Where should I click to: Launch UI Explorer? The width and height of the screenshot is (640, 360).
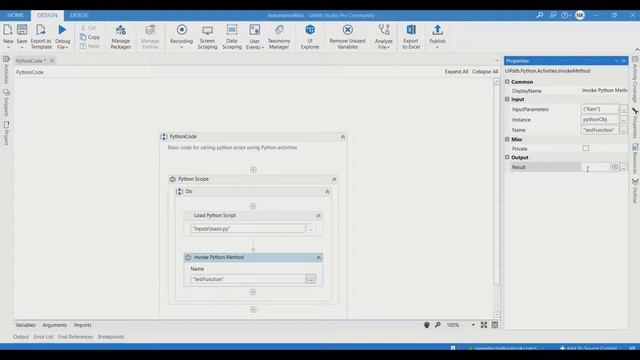310,37
